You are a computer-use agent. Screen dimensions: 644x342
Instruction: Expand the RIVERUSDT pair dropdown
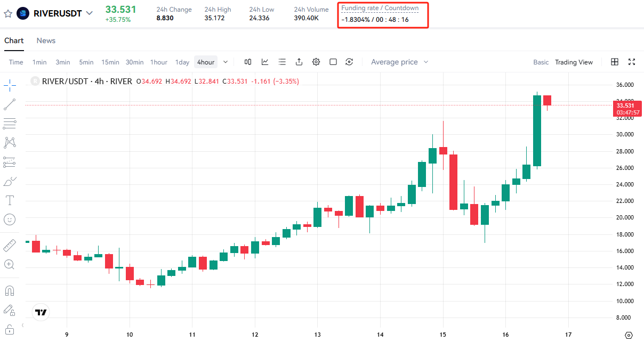point(89,13)
